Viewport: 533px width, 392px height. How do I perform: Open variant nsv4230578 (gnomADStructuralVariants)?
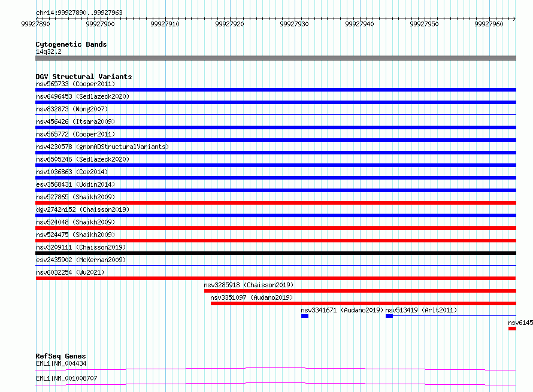pyautogui.click(x=102, y=147)
